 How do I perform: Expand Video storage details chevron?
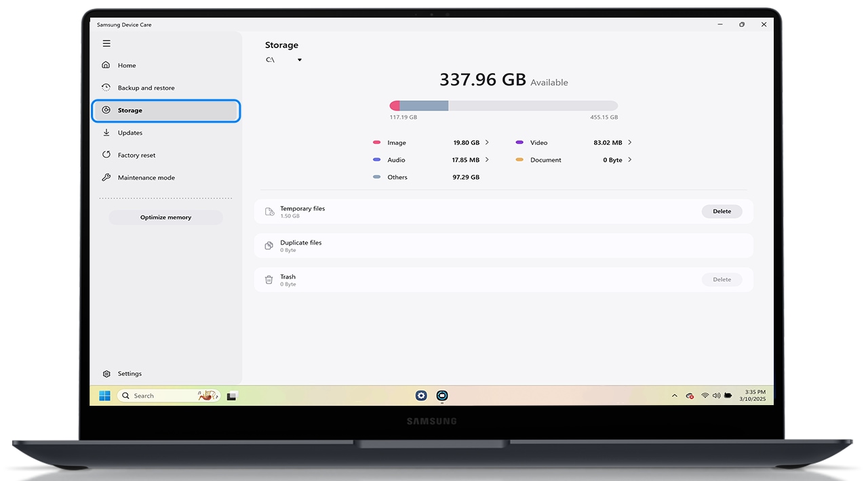tap(630, 142)
